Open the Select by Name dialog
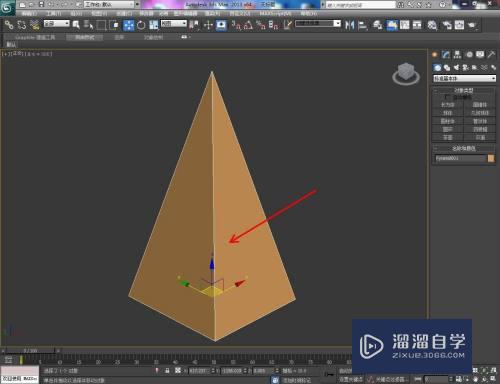 click(88, 25)
